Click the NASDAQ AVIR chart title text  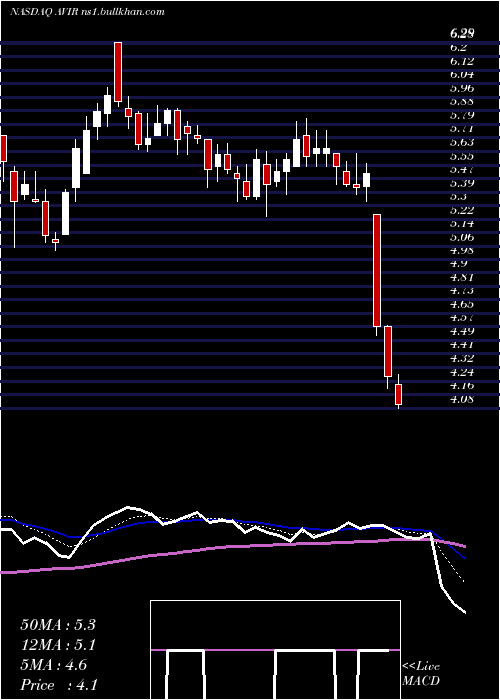point(88,11)
